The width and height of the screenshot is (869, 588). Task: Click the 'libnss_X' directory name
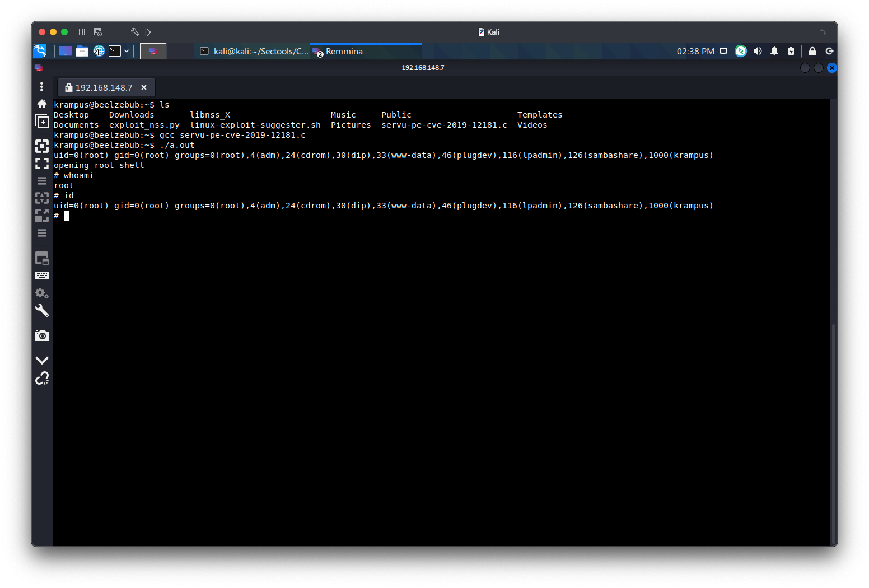[x=210, y=115]
